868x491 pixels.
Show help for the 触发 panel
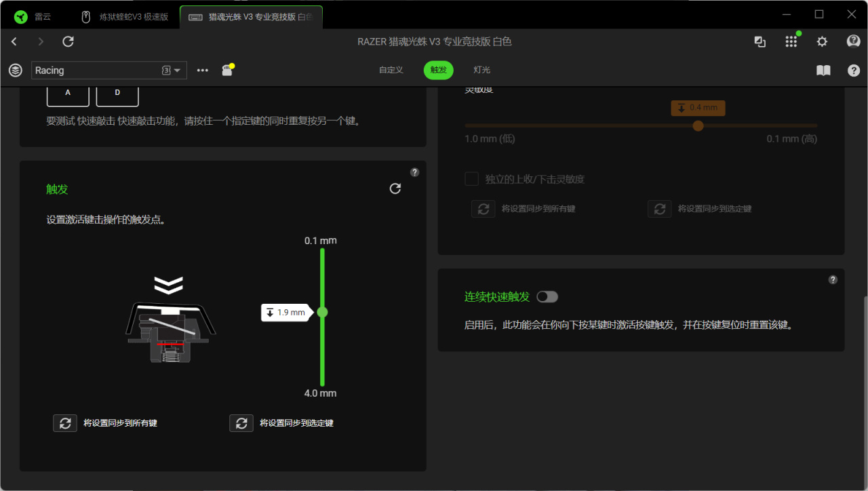point(415,172)
